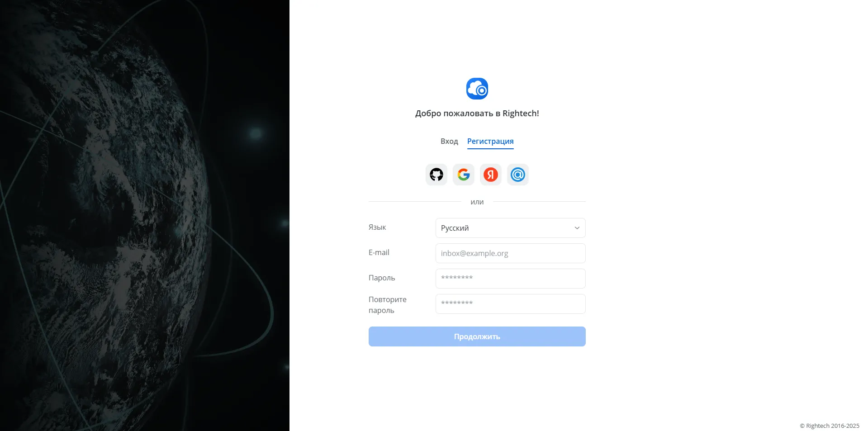Click the Продолжить button
This screenshot has height=431, width=868.
pyautogui.click(x=477, y=336)
